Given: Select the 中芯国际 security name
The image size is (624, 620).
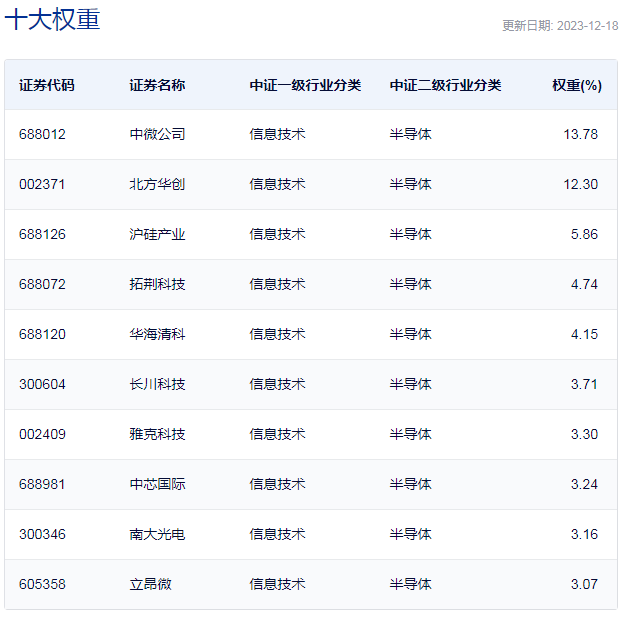Looking at the screenshot, I should point(157,484).
